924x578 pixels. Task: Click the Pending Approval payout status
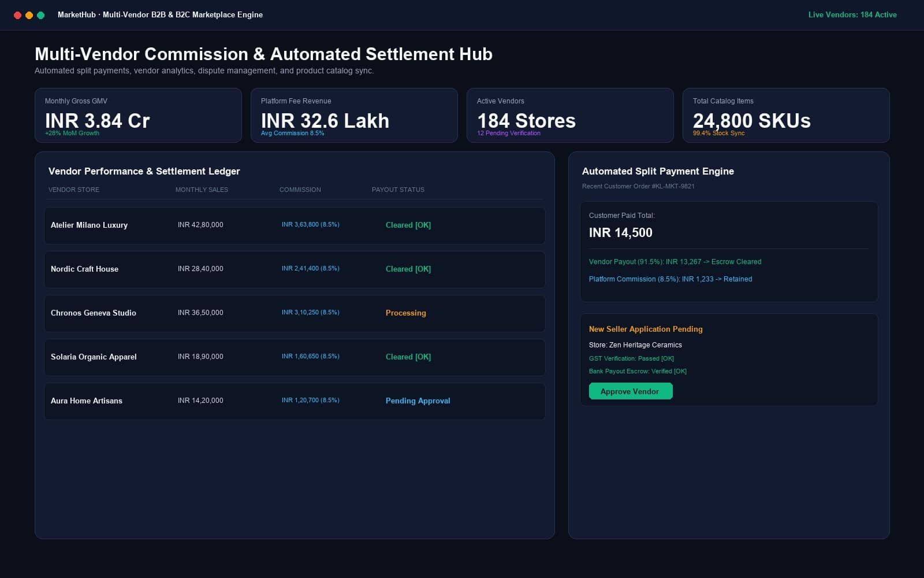click(x=418, y=401)
